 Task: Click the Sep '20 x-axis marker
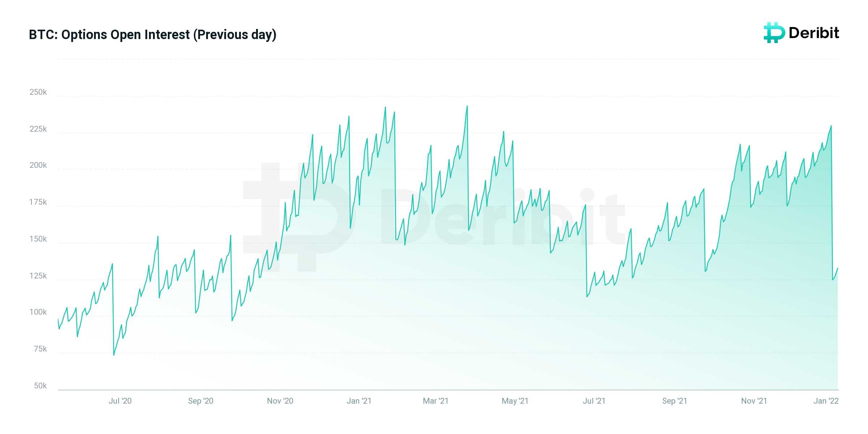click(201, 401)
